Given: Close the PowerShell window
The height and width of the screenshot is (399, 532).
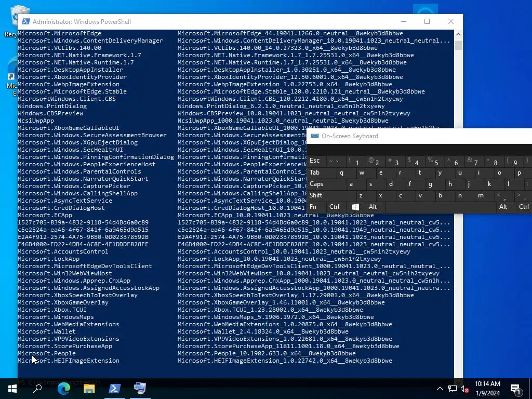Looking at the screenshot, I should (451, 21).
